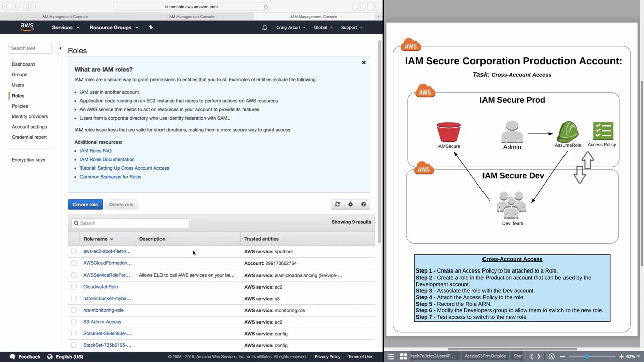
Task: Open the notifications bell
Action: (264, 27)
